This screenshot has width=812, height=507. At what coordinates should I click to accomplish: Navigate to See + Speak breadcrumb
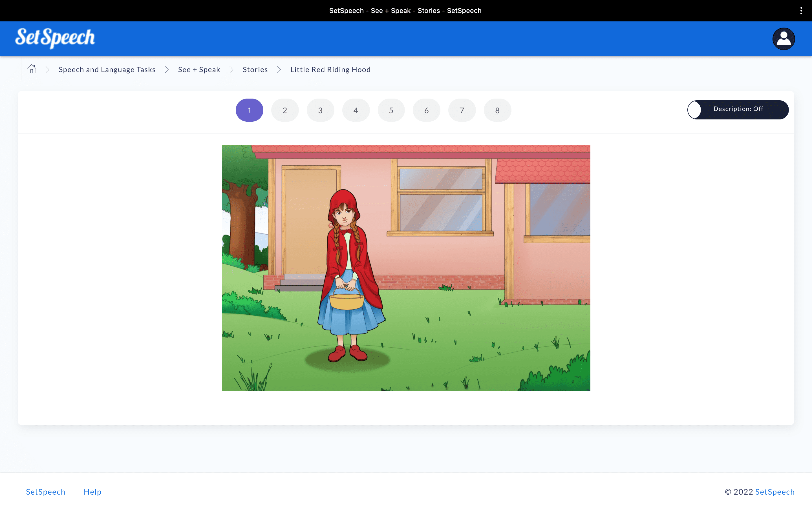pyautogui.click(x=199, y=69)
